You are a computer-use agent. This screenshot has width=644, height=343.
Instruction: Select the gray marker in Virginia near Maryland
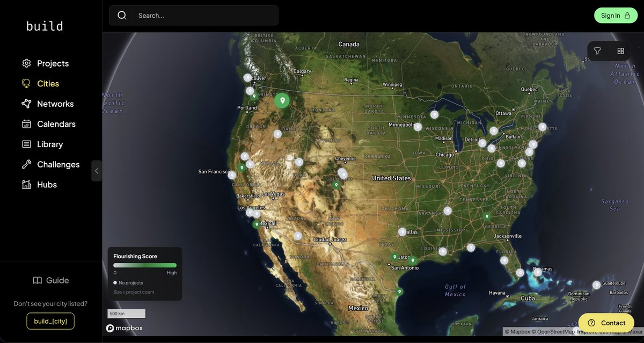(x=522, y=163)
